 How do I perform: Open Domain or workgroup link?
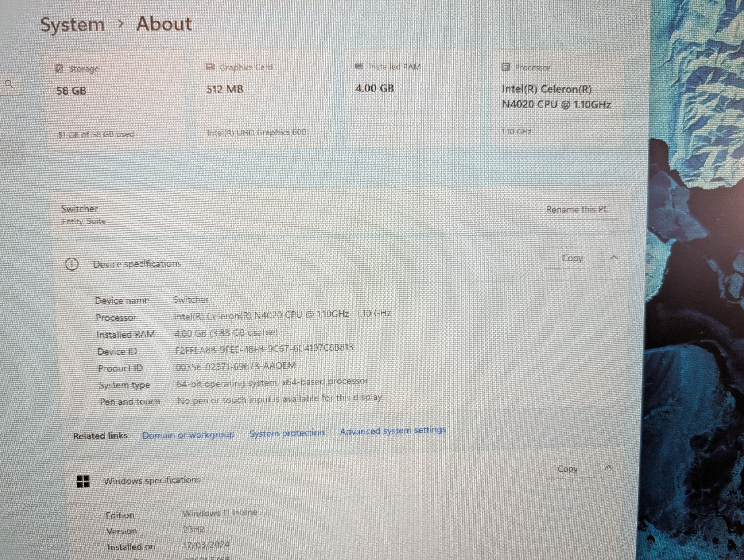(188, 435)
